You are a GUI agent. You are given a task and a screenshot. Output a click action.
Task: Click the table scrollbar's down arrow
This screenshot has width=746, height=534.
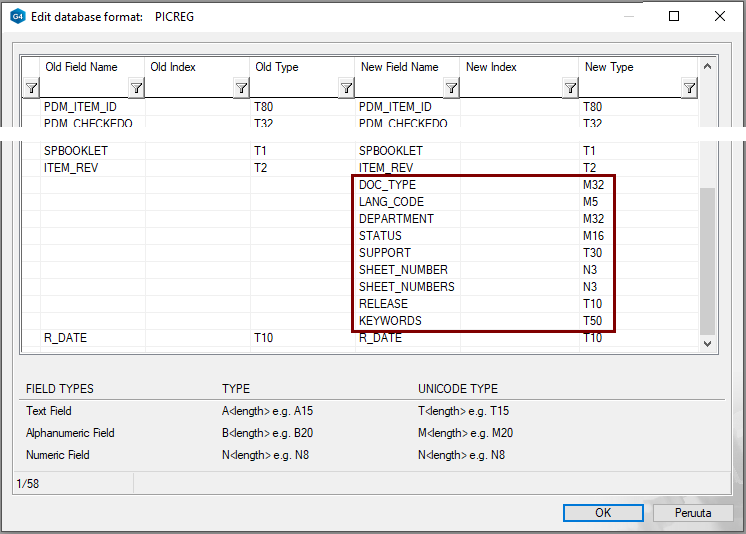click(x=708, y=343)
